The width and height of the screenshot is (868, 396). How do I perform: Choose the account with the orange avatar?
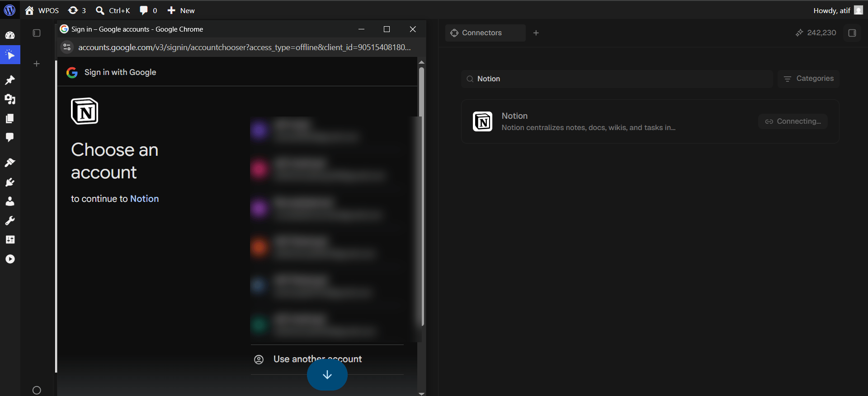[327, 247]
